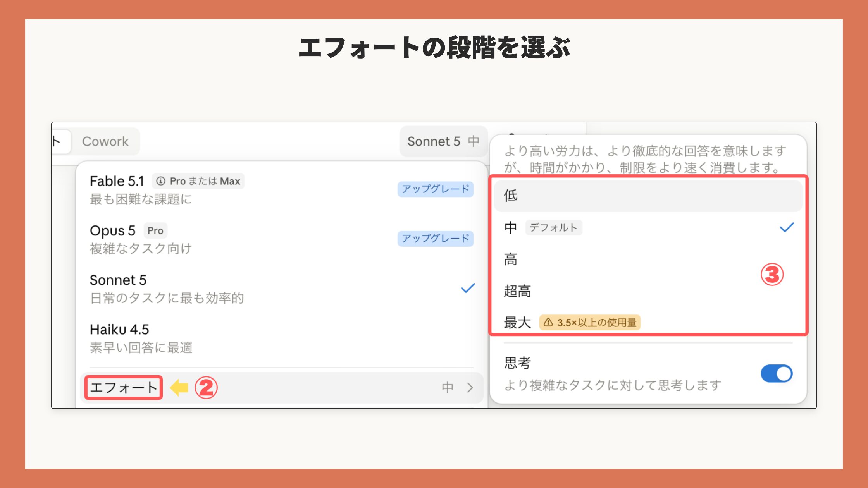Click アップグレード button next to Opus 5
This screenshot has width=868, height=488.
436,238
